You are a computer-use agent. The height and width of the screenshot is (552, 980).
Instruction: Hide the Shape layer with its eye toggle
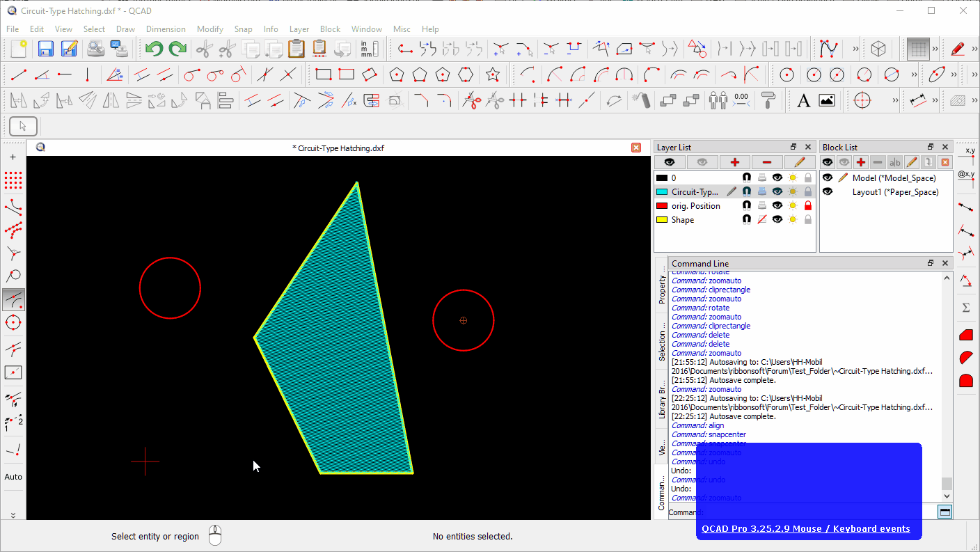[777, 219]
